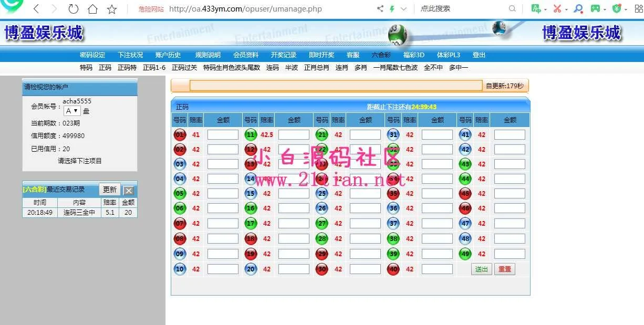The image size is (644, 325).
Task: Click the share icon in the address bar
Action: click(x=380, y=9)
